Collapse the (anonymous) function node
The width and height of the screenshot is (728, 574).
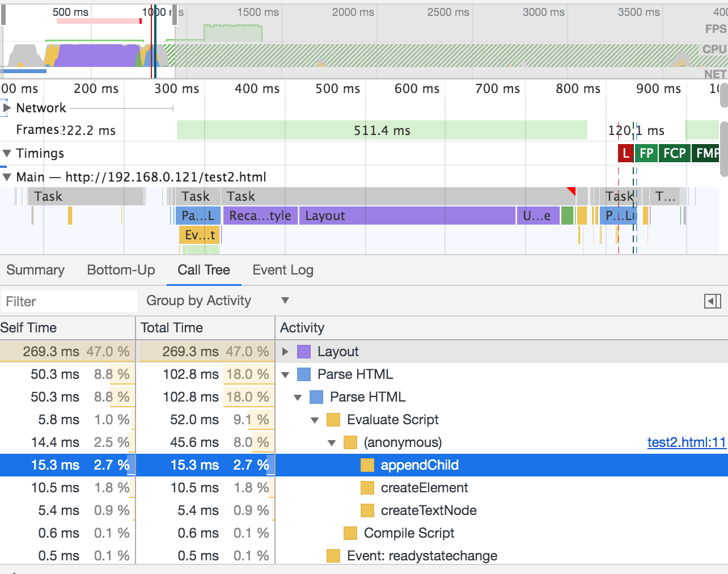point(332,442)
